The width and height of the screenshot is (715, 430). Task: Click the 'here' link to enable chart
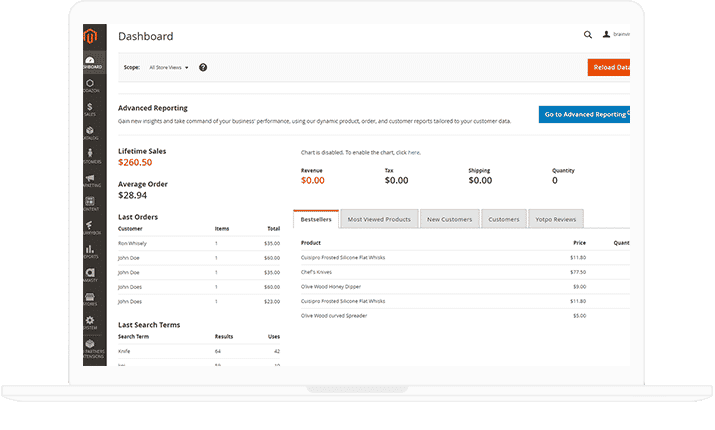coord(414,153)
